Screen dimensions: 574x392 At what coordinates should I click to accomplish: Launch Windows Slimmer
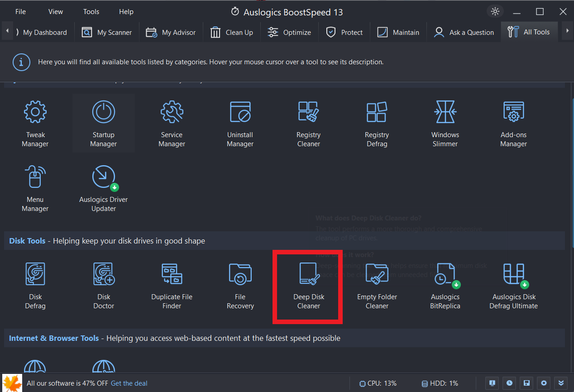[445, 124]
